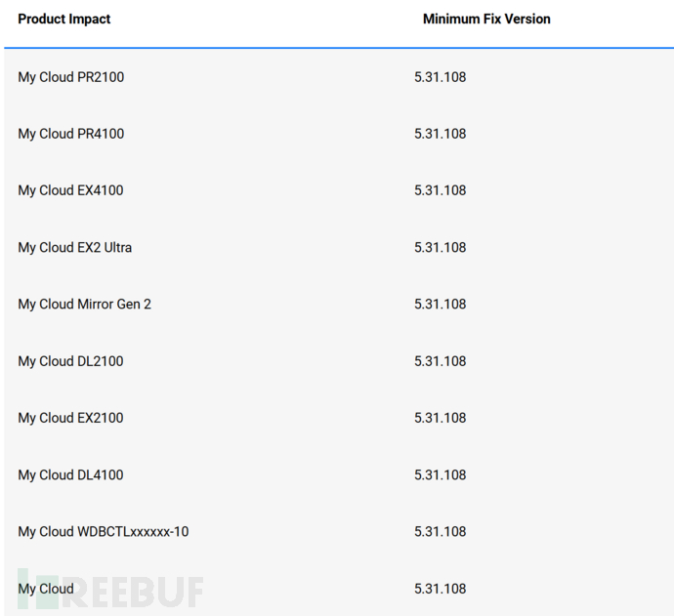Select the My Cloud Mirror Gen 2 entry

tap(84, 304)
